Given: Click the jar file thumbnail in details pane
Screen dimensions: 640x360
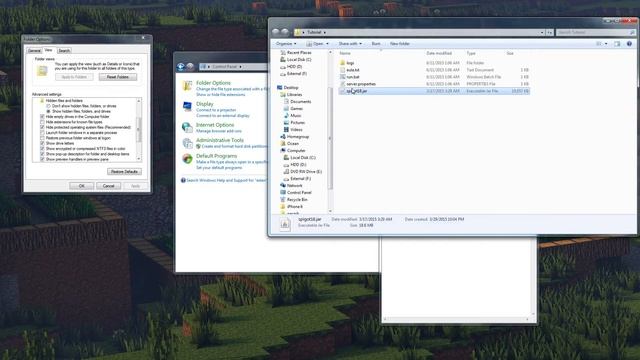Looking at the screenshot, I should pos(285,224).
